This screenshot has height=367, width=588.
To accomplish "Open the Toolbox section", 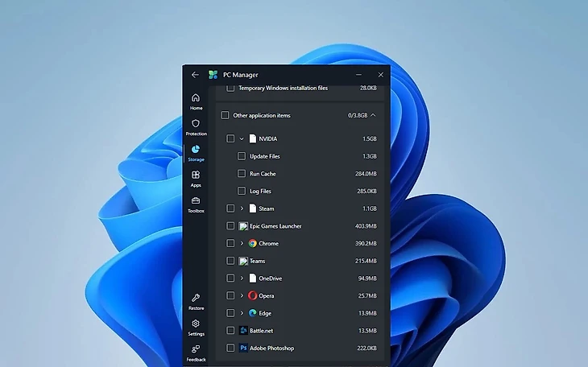I will pyautogui.click(x=196, y=201).
